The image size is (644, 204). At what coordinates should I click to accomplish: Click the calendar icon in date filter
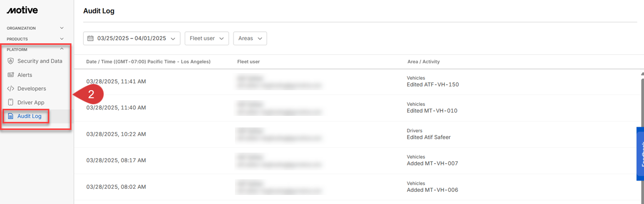pyautogui.click(x=91, y=38)
